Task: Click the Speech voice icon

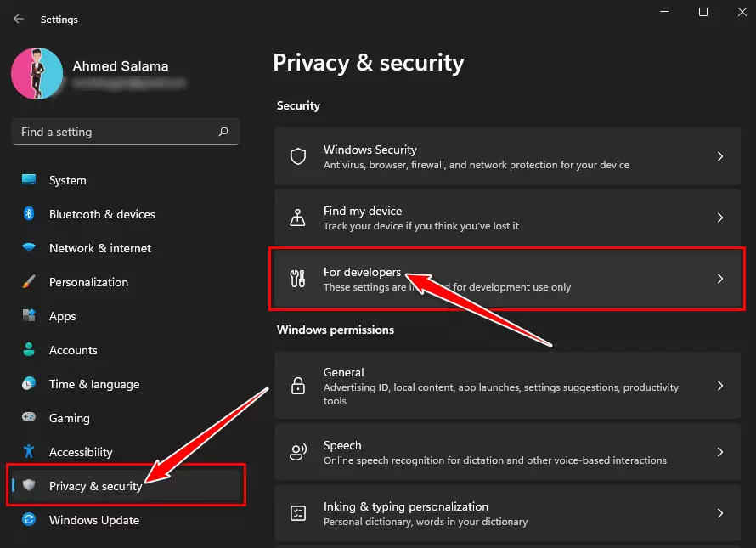Action: (x=298, y=452)
